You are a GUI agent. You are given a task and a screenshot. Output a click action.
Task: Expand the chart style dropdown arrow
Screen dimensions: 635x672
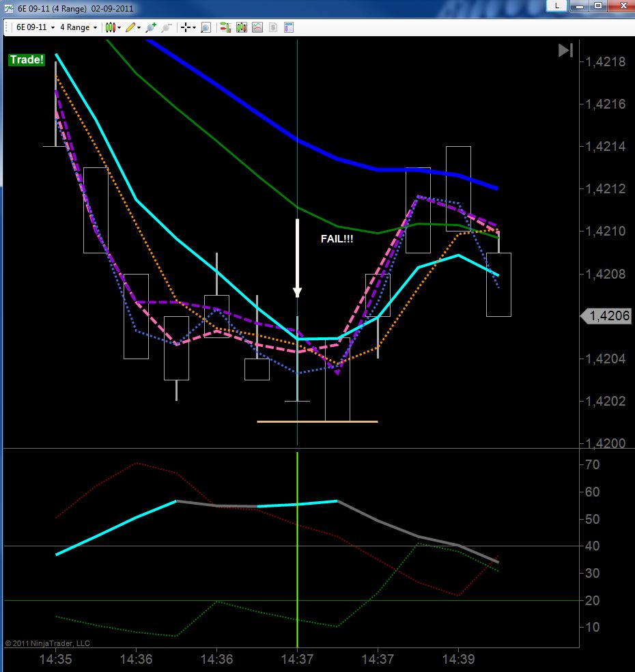[119, 28]
